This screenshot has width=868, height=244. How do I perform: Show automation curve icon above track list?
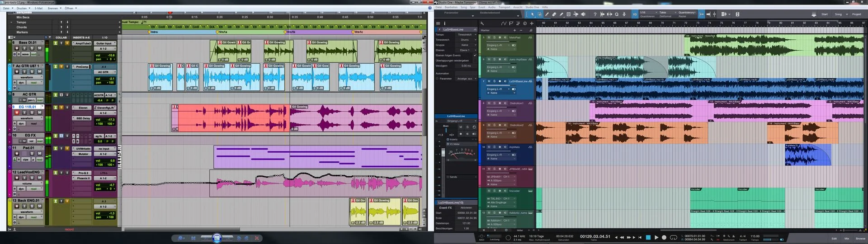(504, 23)
